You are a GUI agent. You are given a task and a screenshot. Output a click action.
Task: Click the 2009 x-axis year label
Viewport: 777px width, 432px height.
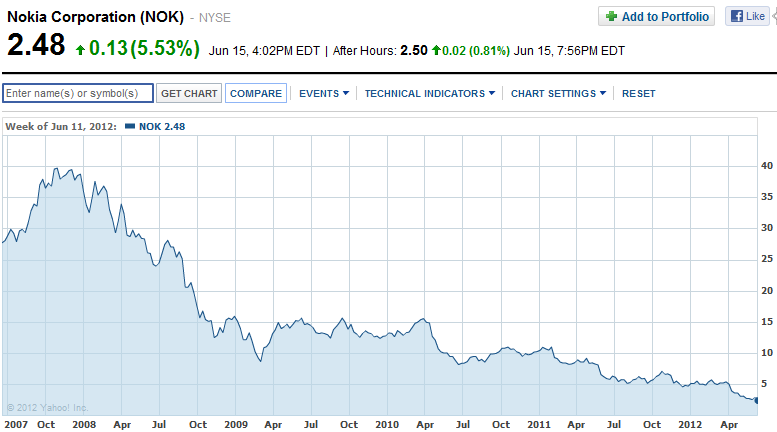click(236, 425)
